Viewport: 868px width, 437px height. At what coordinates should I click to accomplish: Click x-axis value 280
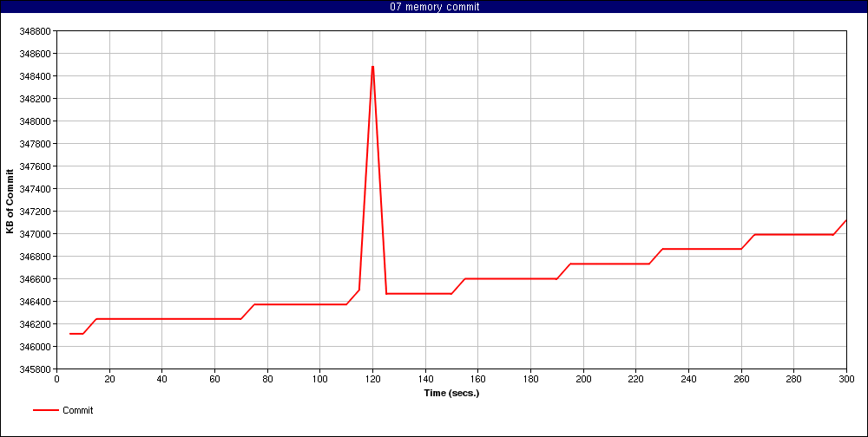coord(794,379)
